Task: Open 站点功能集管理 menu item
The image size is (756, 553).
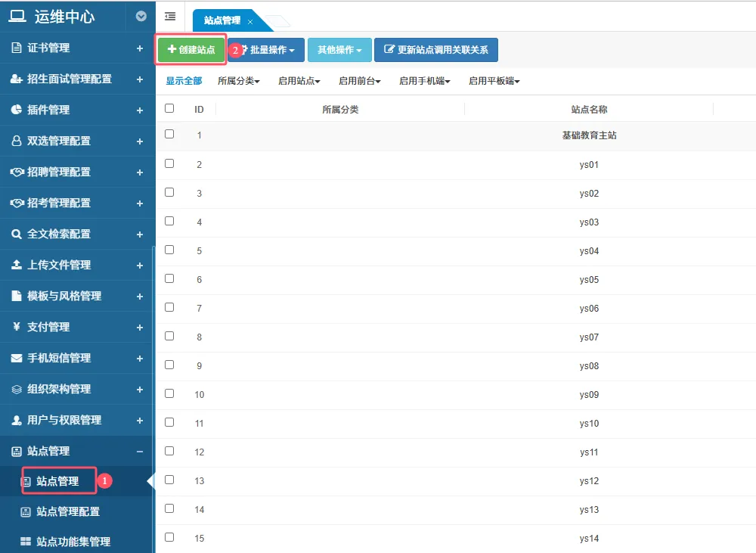Action: 73,542
